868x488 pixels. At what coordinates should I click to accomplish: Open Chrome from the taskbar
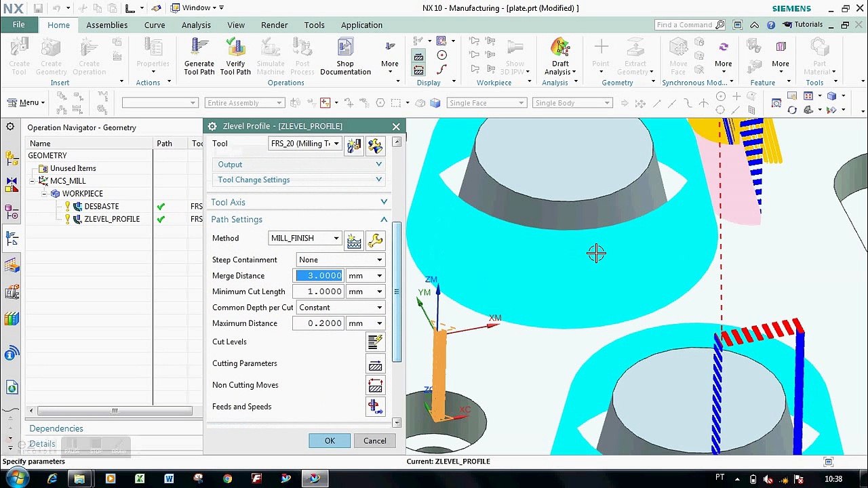pyautogui.click(x=227, y=479)
